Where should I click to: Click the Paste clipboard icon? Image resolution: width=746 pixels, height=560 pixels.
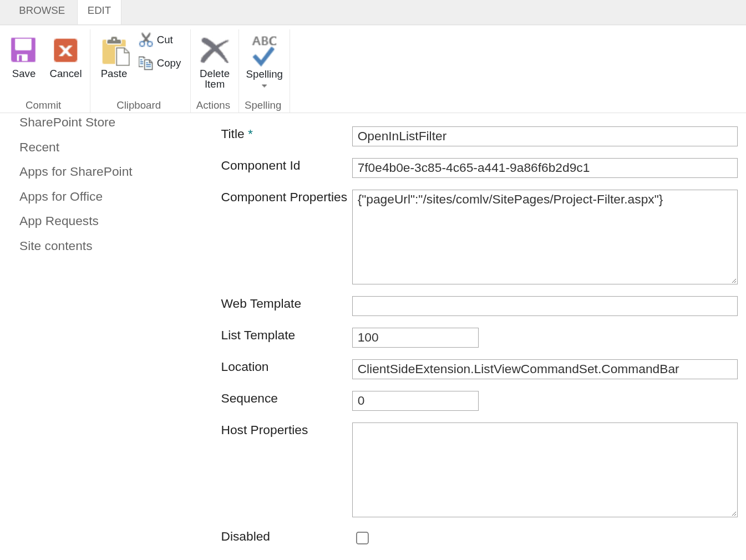(x=115, y=51)
